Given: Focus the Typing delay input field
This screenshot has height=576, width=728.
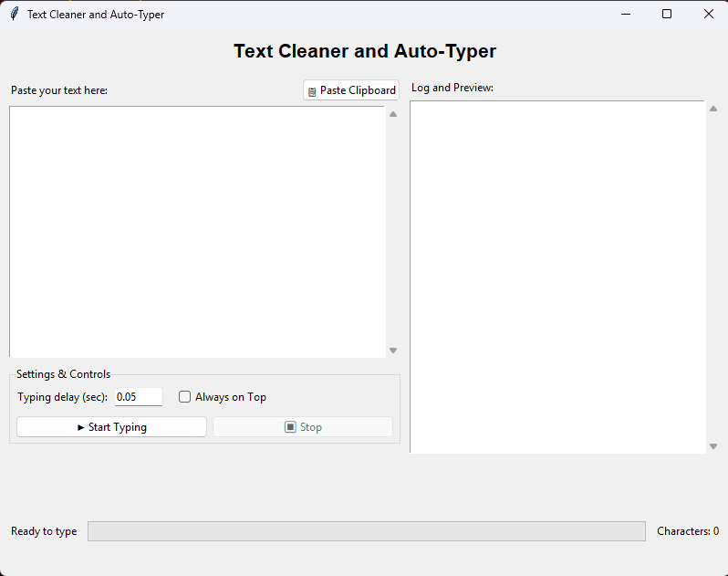Looking at the screenshot, I should click(x=139, y=397).
